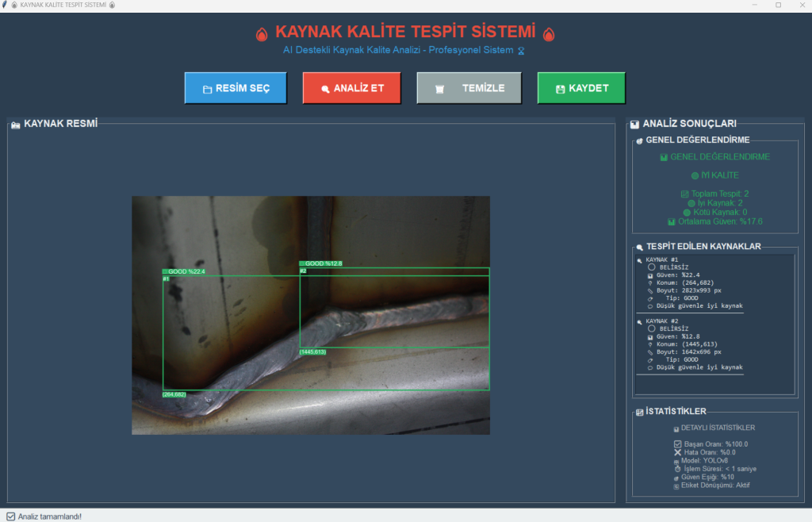Screen dimensions: 812x522
Task: Click the GOOD %12.8 detection label
Action: (x=321, y=263)
